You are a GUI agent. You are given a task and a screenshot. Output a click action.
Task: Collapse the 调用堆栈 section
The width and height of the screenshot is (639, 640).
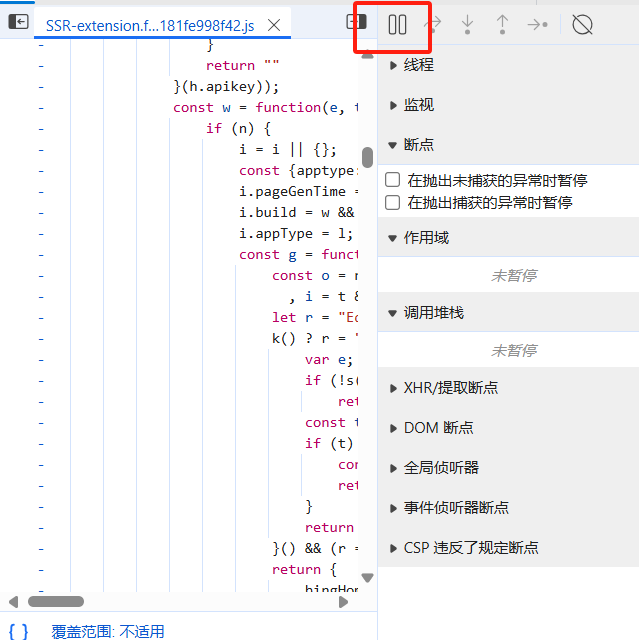point(432,313)
